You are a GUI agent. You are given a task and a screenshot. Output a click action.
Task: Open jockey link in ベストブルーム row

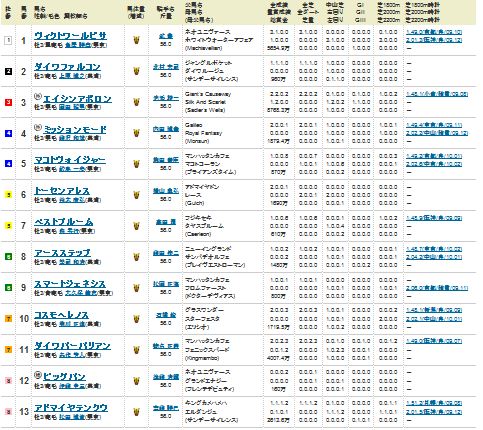tap(166, 222)
